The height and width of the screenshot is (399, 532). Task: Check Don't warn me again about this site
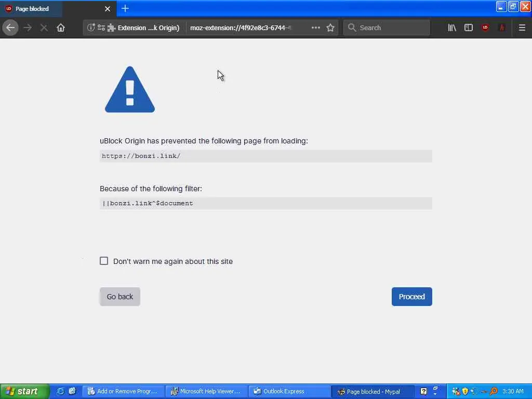pos(104,261)
